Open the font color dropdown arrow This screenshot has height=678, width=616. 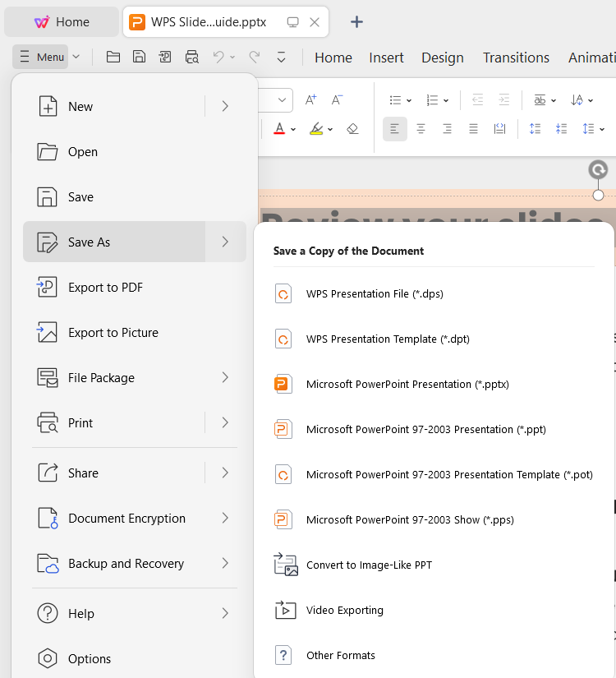pyautogui.click(x=293, y=129)
